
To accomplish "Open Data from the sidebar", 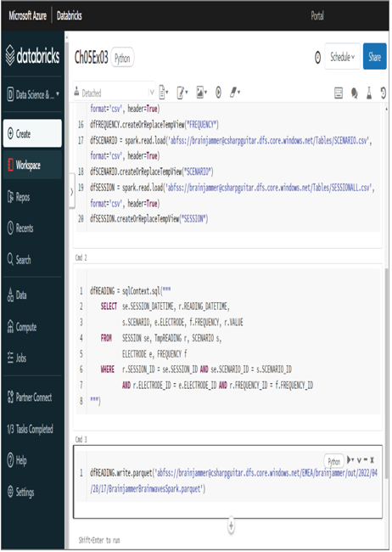I will 17,295.
